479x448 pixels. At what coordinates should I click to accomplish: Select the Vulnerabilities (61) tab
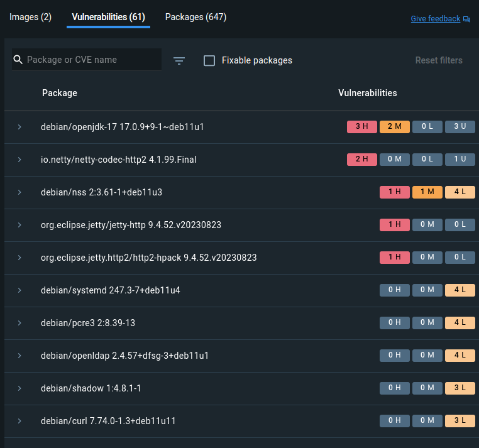[108, 18]
